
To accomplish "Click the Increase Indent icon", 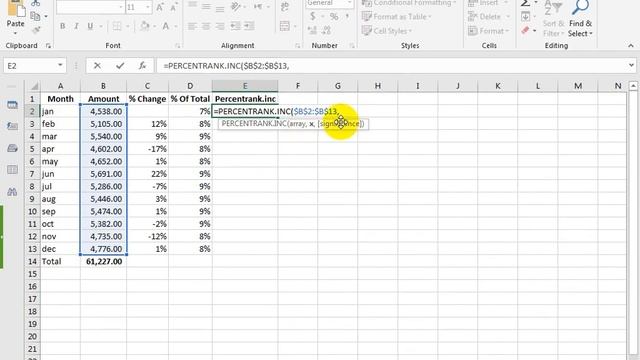I will point(249,26).
